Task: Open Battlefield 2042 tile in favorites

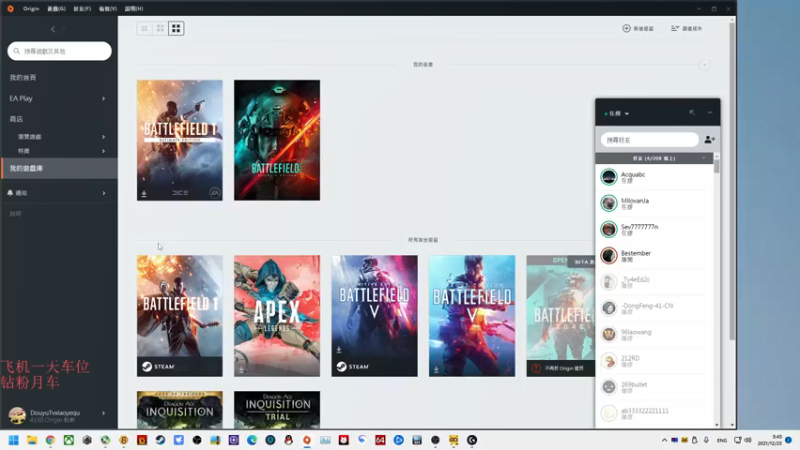Action: pyautogui.click(x=277, y=140)
